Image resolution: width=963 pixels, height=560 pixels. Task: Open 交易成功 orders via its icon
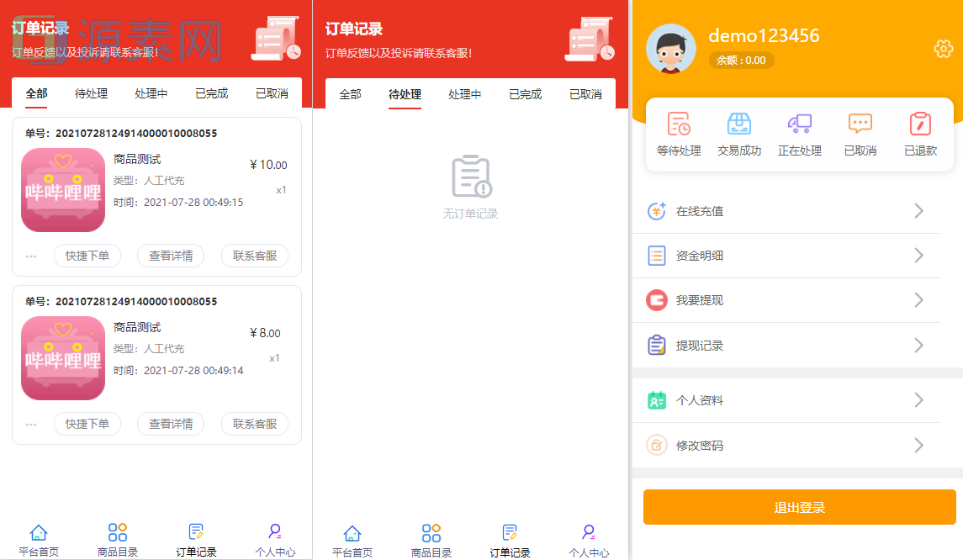coord(739,124)
